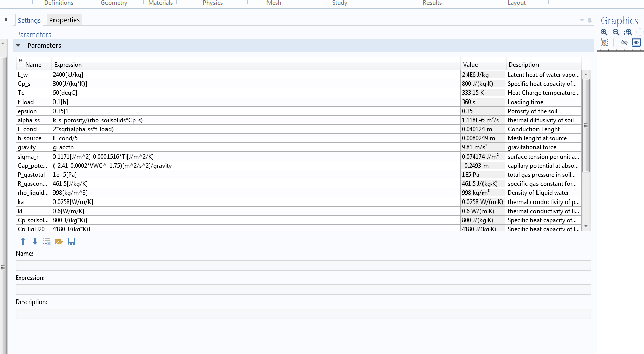The width and height of the screenshot is (644, 354).
Task: Click the Clear Selection broom icon
Action: pos(604,43)
